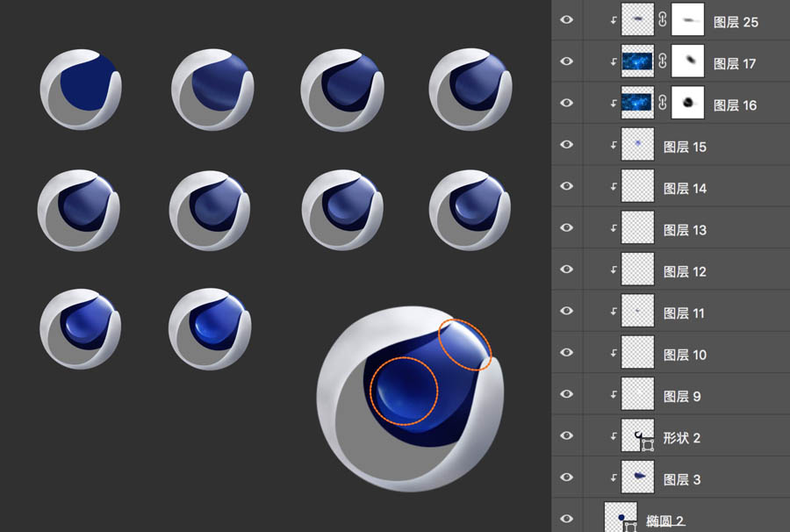The width and height of the screenshot is (790, 532).
Task: Hide the 椭圆 2 layer
Action: [567, 519]
